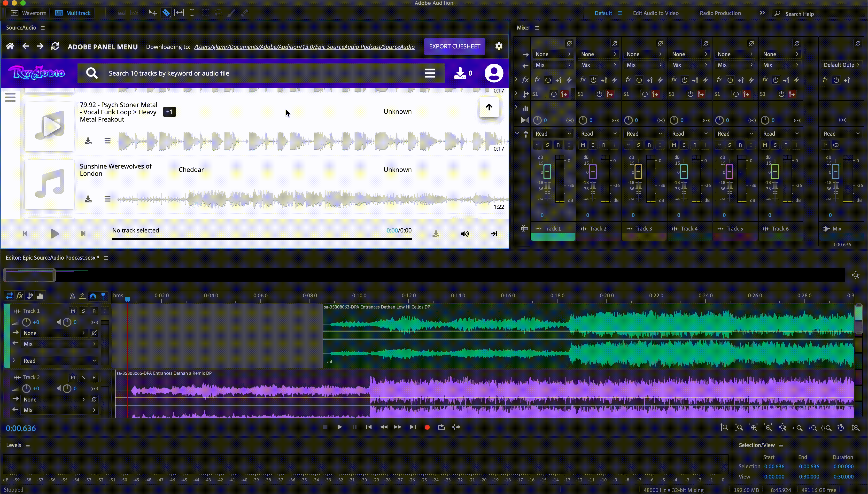This screenshot has height=494, width=868.
Task: Mute Track 3 in the Mixer
Action: [x=628, y=145]
